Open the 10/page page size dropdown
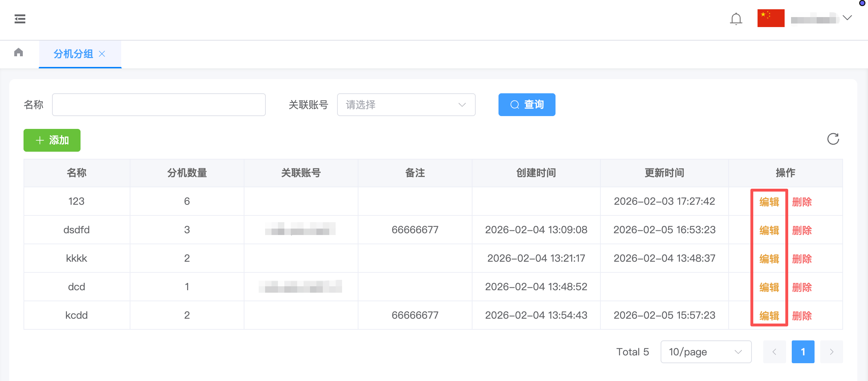Screen dimensions: 868x381 pos(706,352)
